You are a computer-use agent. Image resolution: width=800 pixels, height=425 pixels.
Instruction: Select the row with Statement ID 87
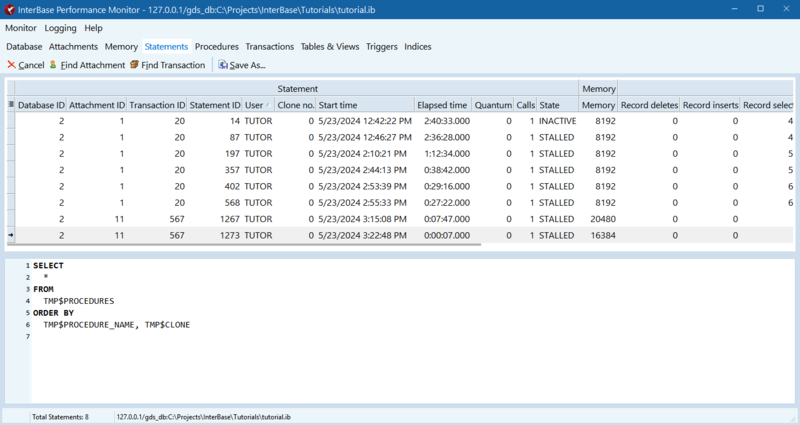click(402, 137)
